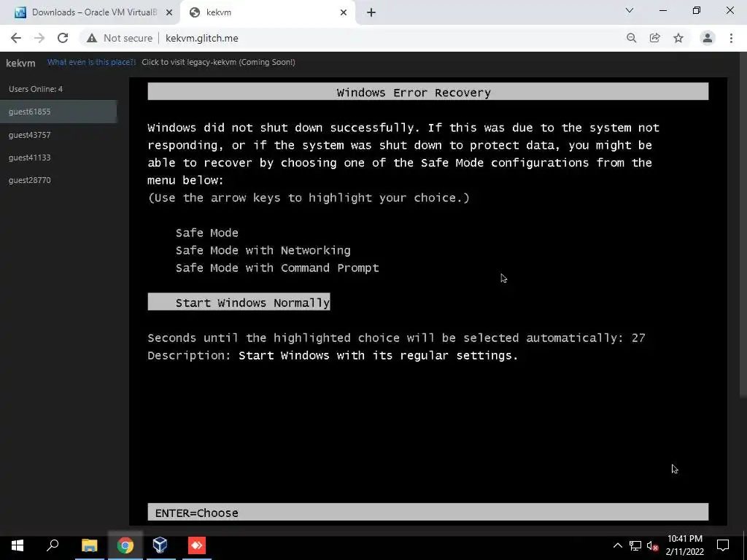This screenshot has height=560, width=747.
Task: Open VirtualBox from the taskbar
Action: (160, 545)
